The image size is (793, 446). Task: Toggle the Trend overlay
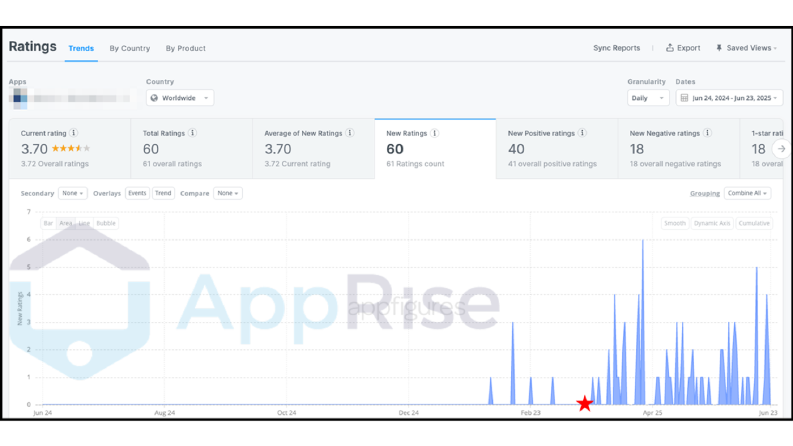163,193
